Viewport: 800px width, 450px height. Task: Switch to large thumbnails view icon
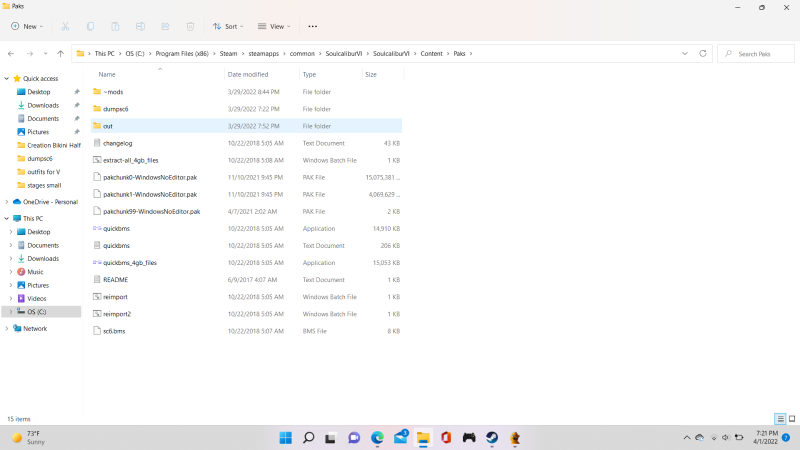click(792, 419)
